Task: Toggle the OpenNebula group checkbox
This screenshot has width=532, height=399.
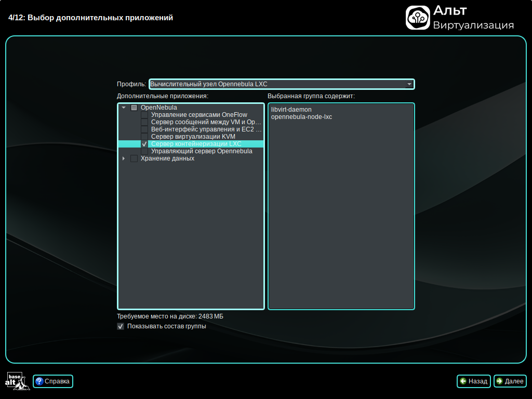Action: point(134,108)
